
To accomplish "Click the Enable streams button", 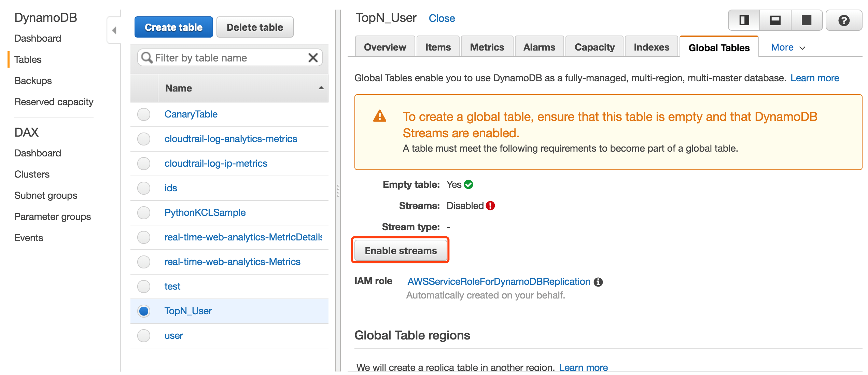I will 401,250.
